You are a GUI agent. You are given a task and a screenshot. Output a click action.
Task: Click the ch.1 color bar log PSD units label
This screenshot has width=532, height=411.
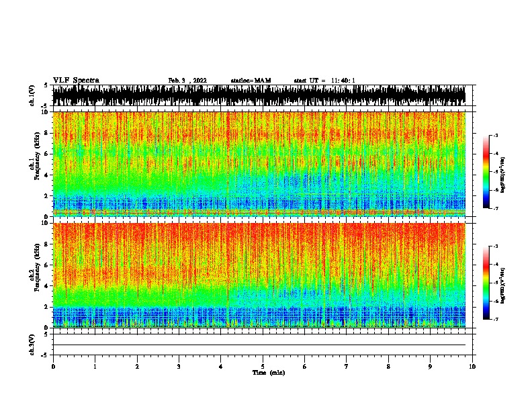point(502,175)
